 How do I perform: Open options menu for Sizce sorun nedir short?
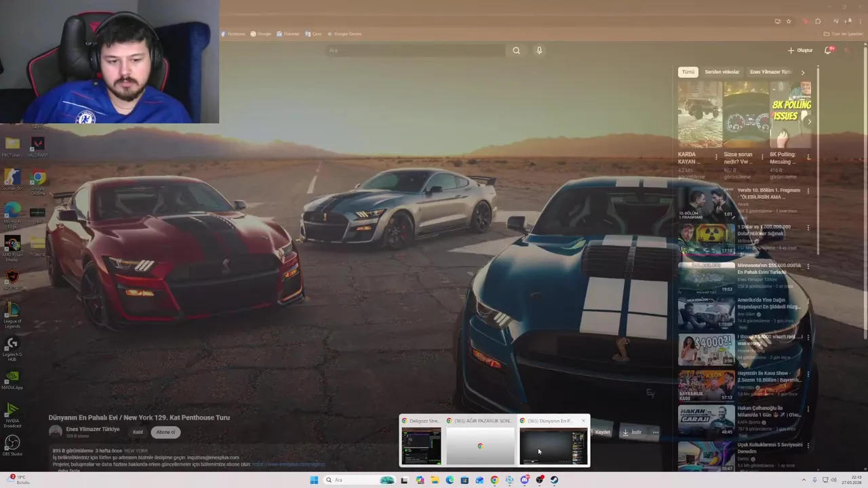[762, 157]
